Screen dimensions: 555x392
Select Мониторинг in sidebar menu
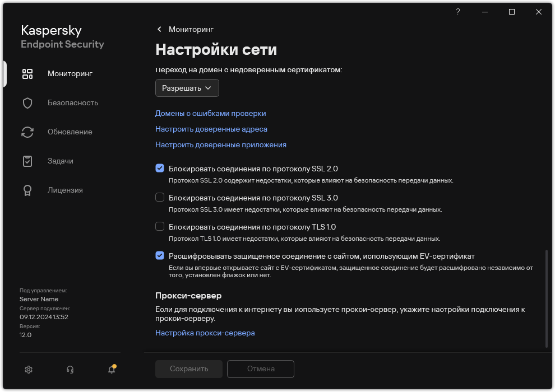pos(70,73)
